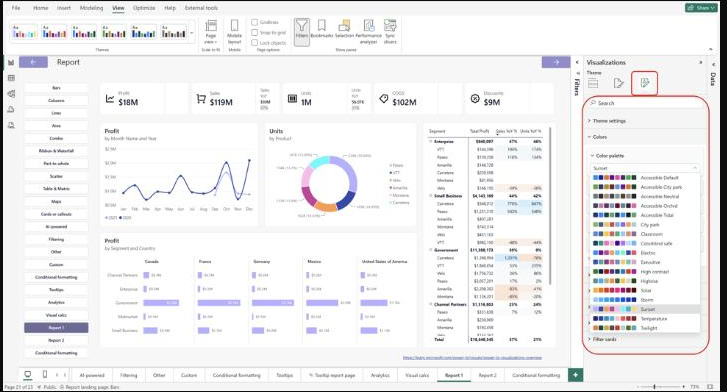Click the Profit card line chart icon
Image resolution: width=727 pixels, height=392 pixels.
110,98
